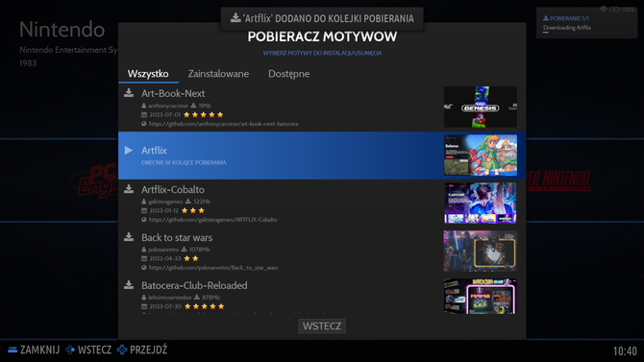
Task: Open the Art-Book-Next preview thumbnail
Action: [x=481, y=107]
